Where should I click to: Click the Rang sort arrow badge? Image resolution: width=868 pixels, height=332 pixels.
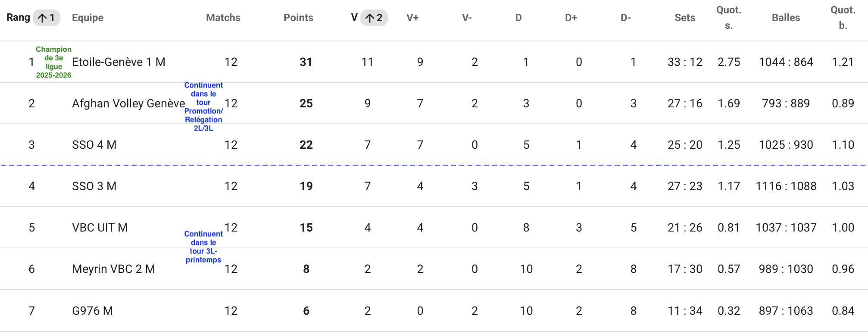(x=47, y=18)
